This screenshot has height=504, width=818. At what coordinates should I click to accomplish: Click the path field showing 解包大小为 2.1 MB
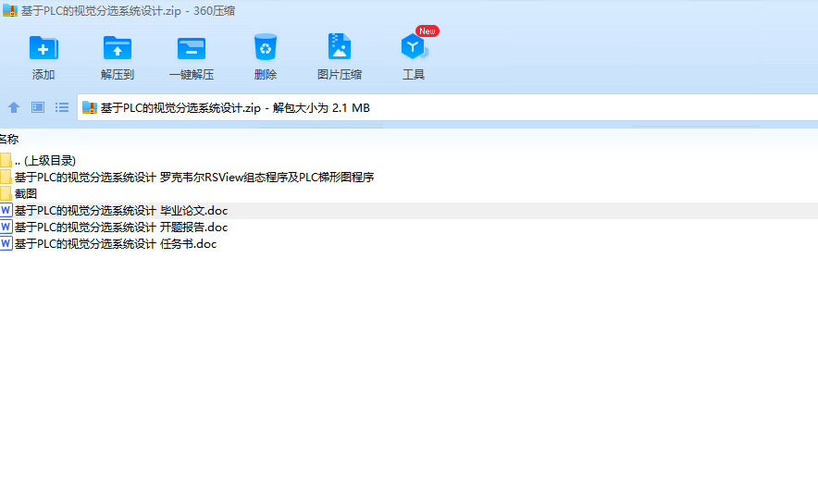click(448, 108)
